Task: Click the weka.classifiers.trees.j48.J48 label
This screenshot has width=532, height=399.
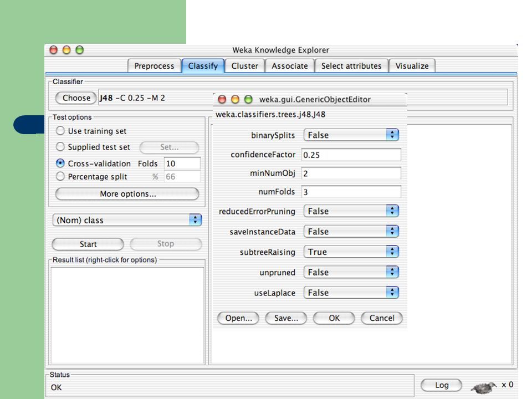Action: coord(270,114)
